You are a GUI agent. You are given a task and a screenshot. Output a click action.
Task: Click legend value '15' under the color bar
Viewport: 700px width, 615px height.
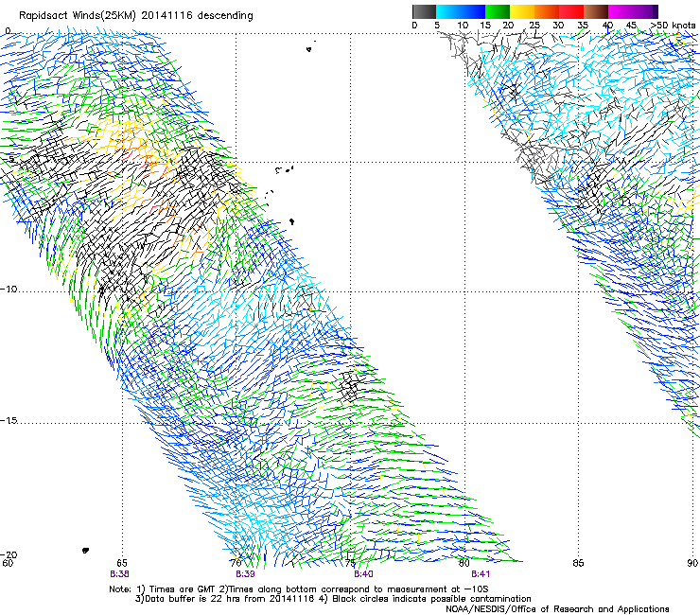point(485,26)
